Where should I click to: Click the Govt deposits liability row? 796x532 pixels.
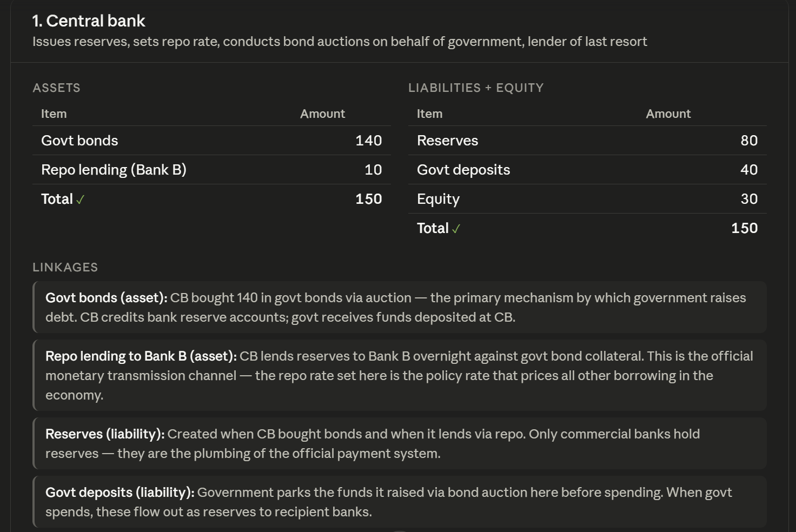pyautogui.click(x=587, y=170)
